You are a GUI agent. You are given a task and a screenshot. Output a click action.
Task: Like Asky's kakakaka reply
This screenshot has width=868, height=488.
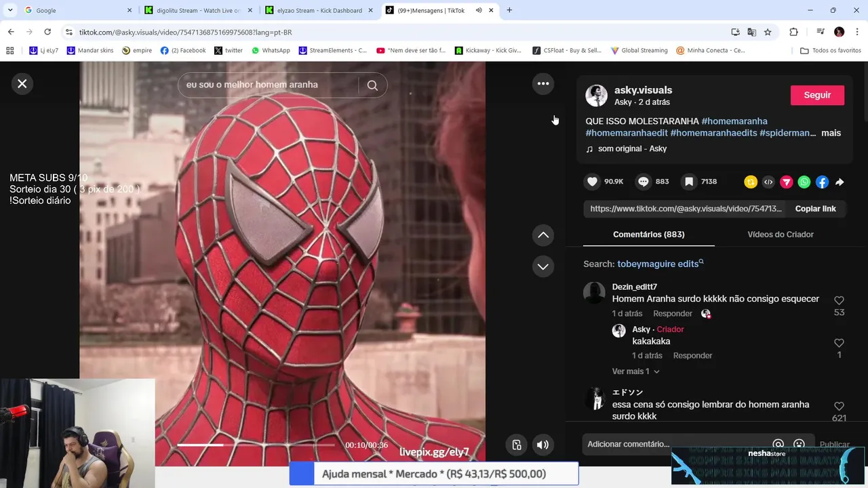[x=839, y=343]
